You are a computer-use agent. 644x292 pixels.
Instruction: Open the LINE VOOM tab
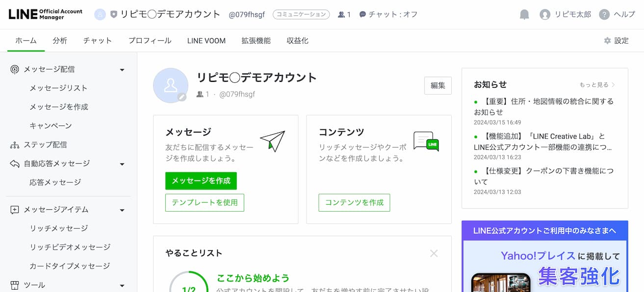click(206, 41)
